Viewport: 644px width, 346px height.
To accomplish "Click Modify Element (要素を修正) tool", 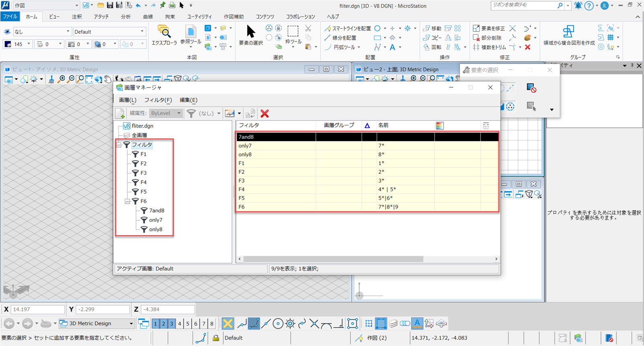I will point(489,29).
